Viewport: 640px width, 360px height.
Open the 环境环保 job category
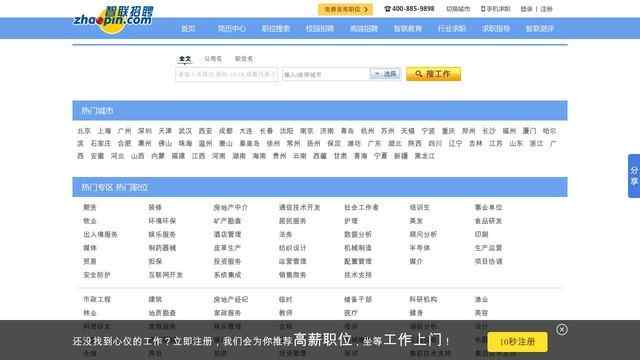[162, 221]
